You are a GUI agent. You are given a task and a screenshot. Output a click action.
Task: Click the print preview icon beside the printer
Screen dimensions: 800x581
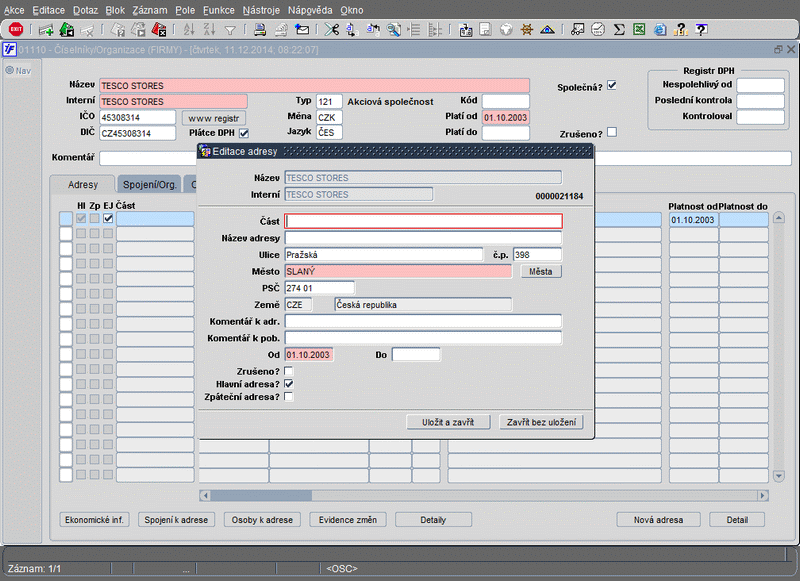(281, 30)
